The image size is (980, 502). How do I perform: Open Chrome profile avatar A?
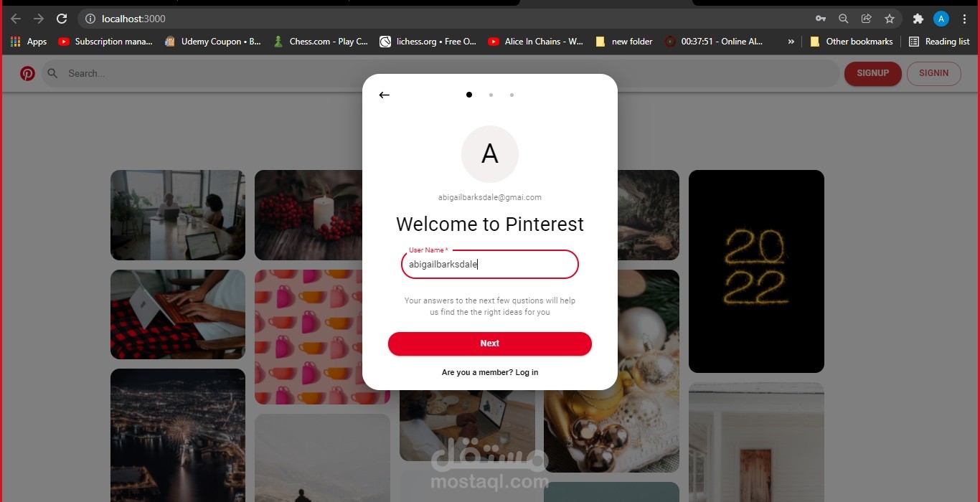coord(941,19)
